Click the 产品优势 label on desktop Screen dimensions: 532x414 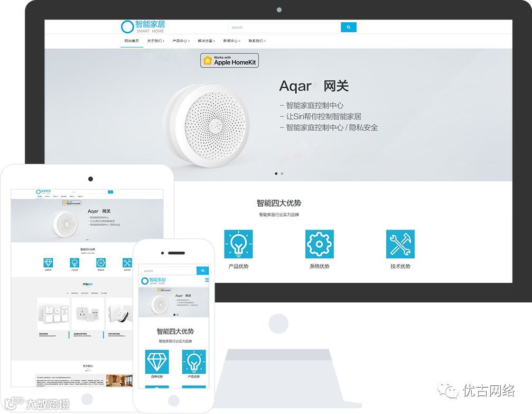pos(238,266)
